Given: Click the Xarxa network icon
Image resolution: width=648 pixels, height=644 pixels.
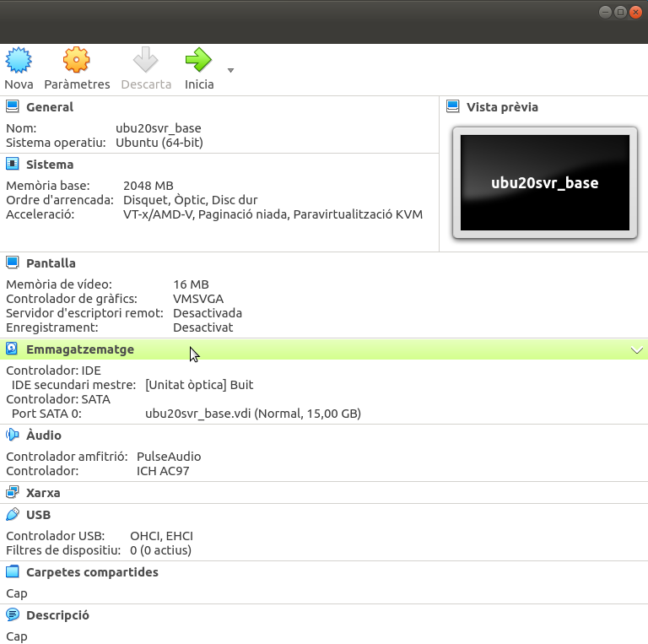Looking at the screenshot, I should tap(13, 492).
